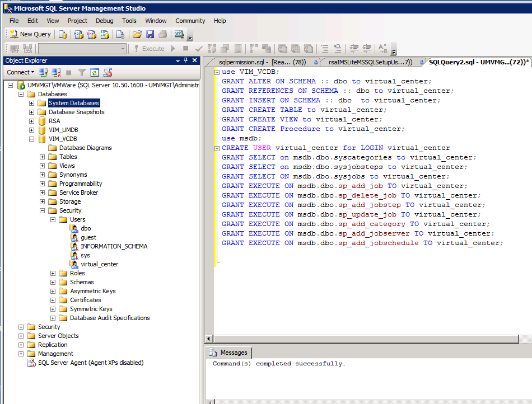Viewport: 532px width, 404px height.
Task: Click the Disconnect icon in Object Explorer toolbar
Action: tap(56, 72)
